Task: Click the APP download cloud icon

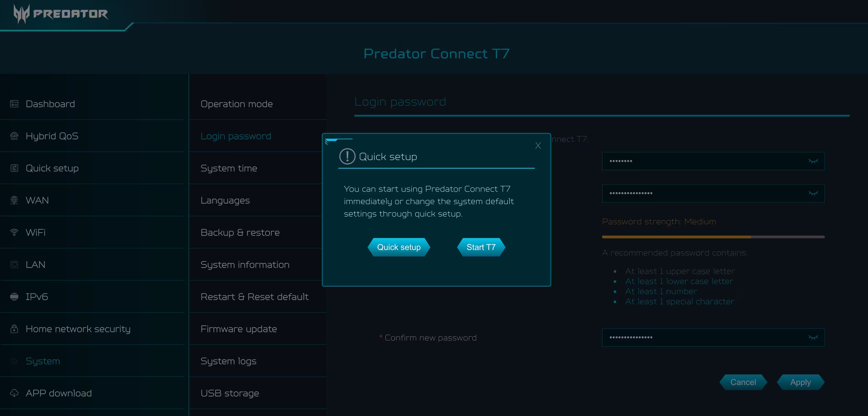Action: click(14, 393)
